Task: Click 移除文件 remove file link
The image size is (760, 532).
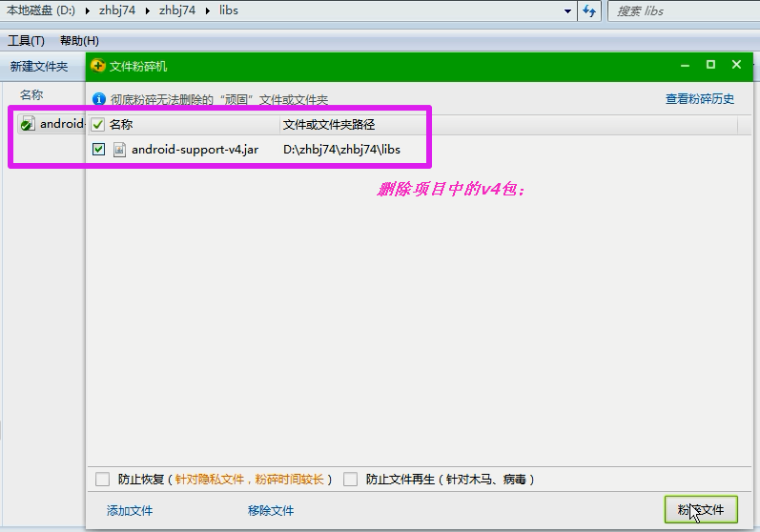Action: [x=271, y=510]
